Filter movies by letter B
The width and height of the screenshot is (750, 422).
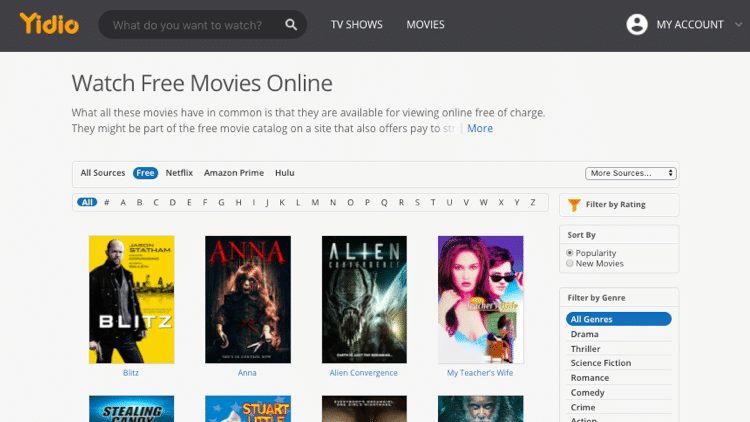139,202
